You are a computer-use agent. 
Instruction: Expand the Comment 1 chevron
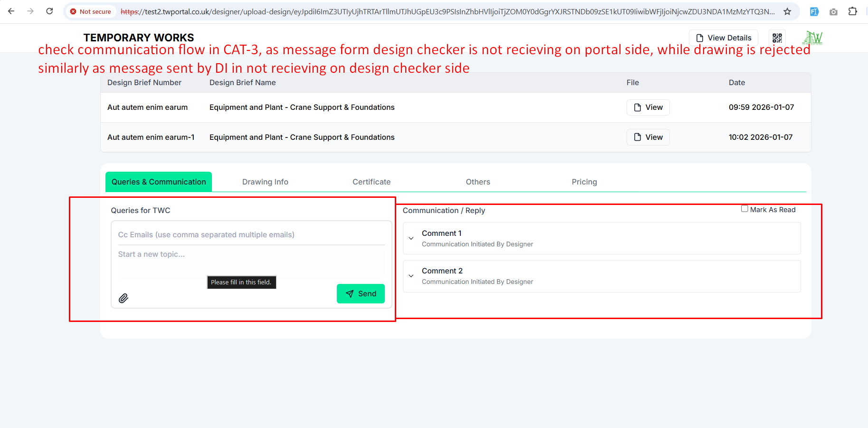tap(411, 238)
